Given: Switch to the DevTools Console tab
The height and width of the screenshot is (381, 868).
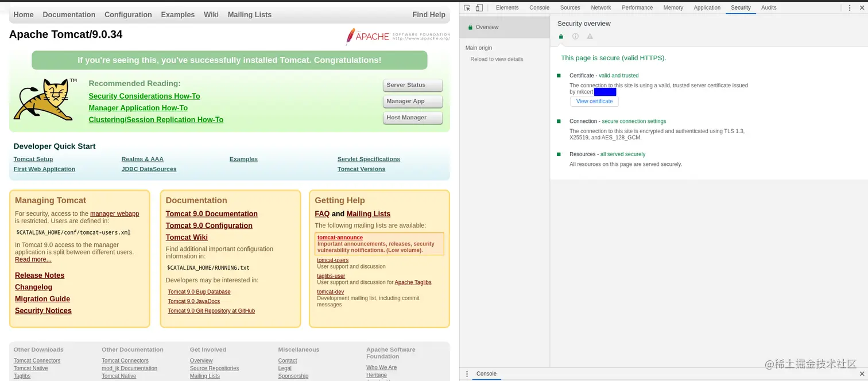Looking at the screenshot, I should 539,7.
